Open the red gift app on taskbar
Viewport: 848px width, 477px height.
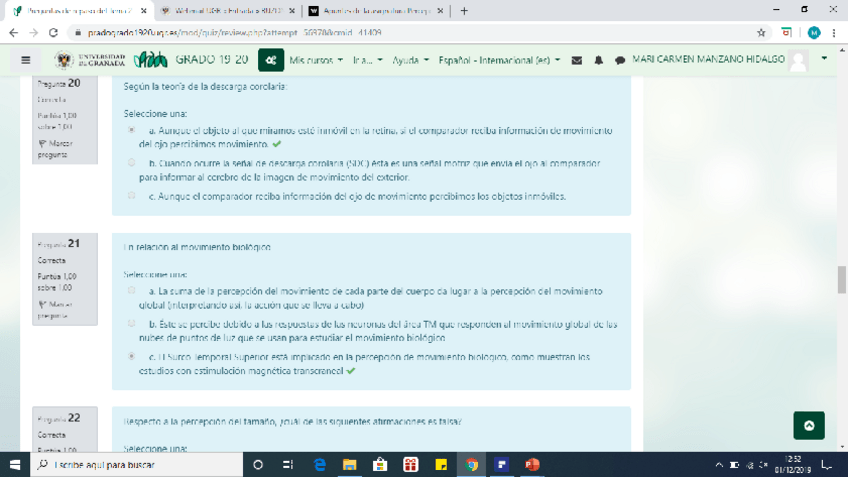[x=410, y=465]
